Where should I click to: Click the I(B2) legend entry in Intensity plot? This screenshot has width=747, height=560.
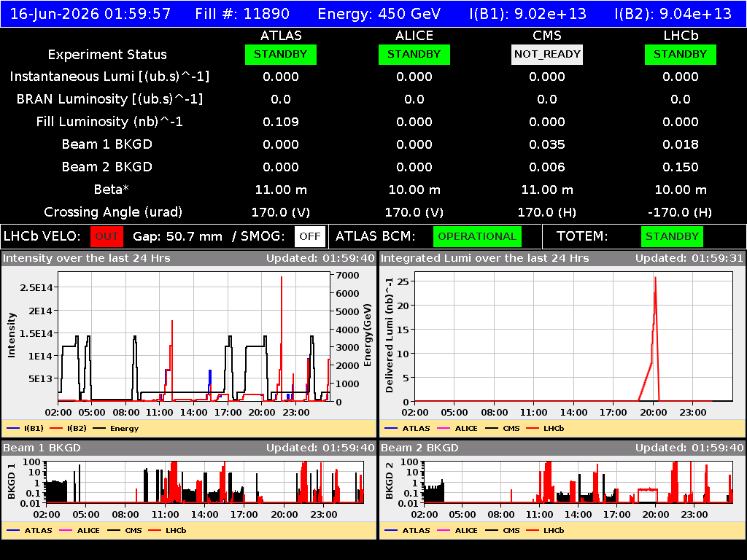click(x=68, y=429)
